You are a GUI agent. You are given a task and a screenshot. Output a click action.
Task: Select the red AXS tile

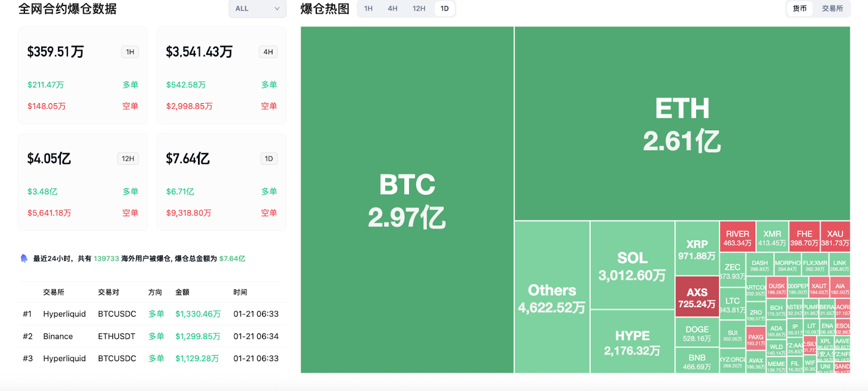click(x=697, y=296)
